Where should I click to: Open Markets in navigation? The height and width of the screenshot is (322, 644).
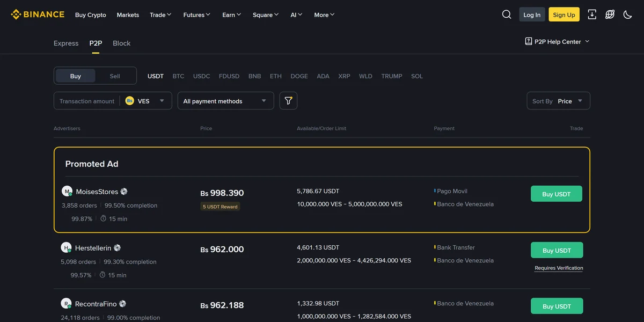coord(128,14)
